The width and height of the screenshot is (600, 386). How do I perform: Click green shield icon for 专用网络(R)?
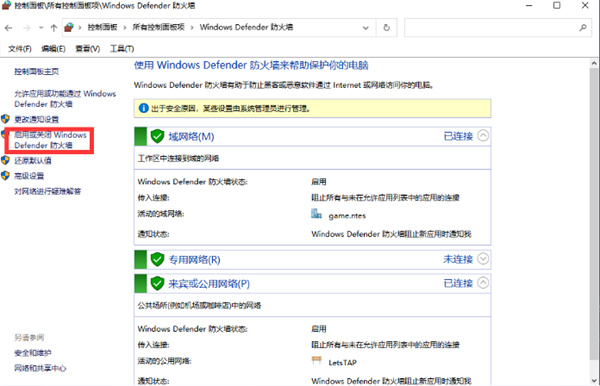point(157,259)
